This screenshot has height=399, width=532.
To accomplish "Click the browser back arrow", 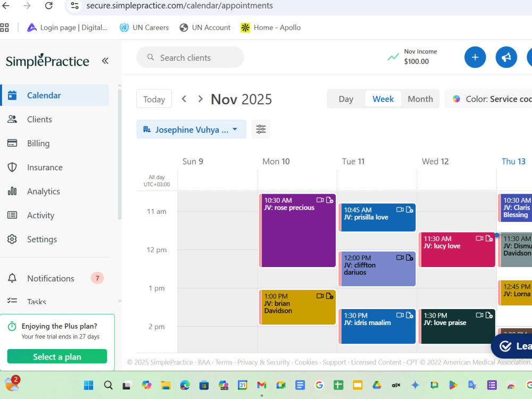I will point(6,5).
